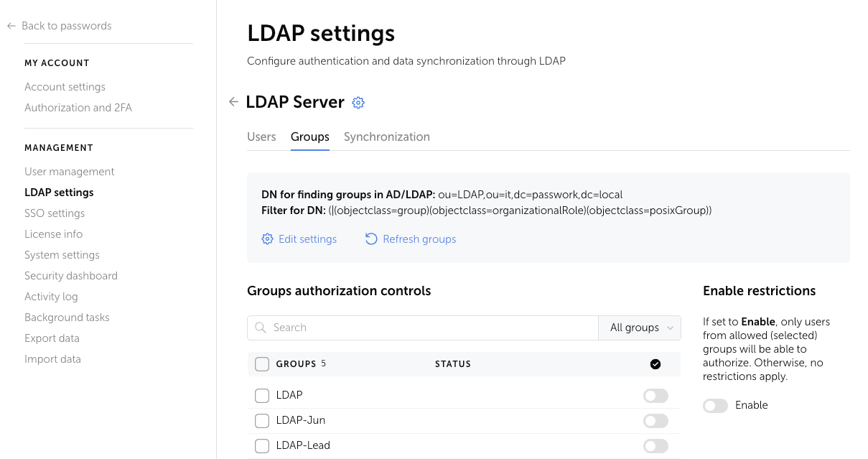Check the select-all GROUPS header checkbox
This screenshot has width=868, height=459.
coord(261,364)
